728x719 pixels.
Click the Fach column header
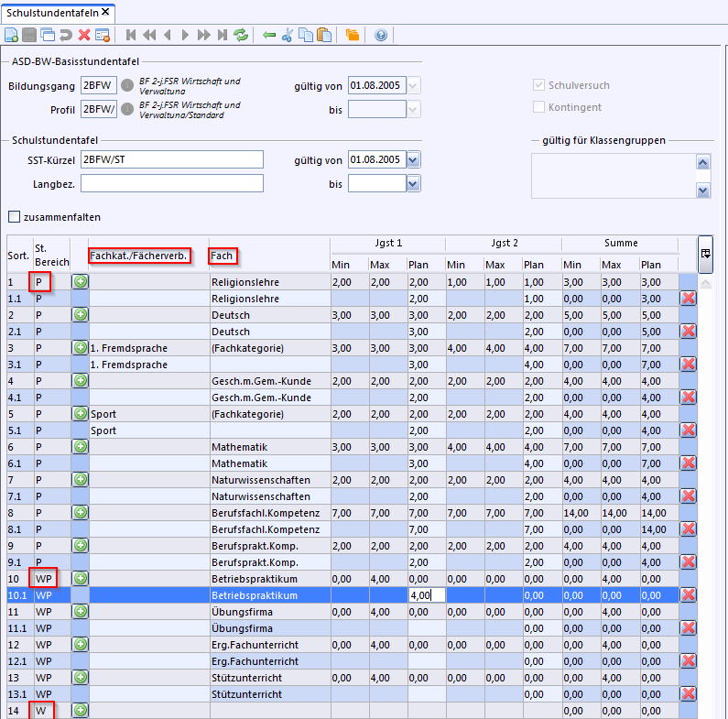pyautogui.click(x=223, y=256)
